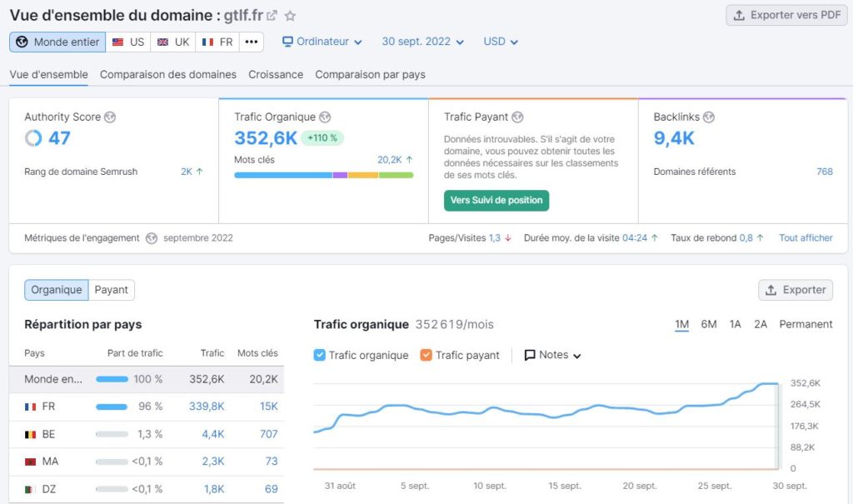Click the Algeria flag in the DZ row
Image resolution: width=853 pixels, height=504 pixels.
31,489
